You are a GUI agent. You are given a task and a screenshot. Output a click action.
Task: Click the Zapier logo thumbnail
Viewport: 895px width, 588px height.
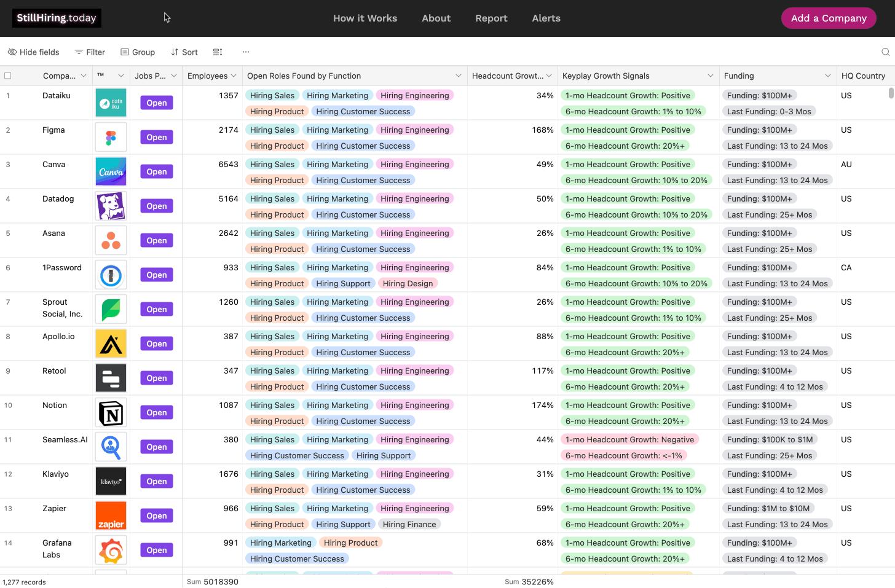pos(111,515)
